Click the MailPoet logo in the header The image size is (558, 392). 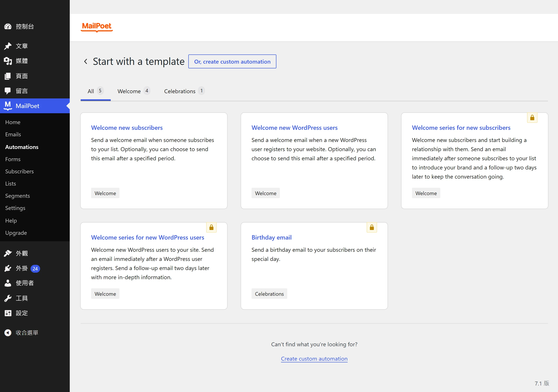pyautogui.click(x=97, y=27)
